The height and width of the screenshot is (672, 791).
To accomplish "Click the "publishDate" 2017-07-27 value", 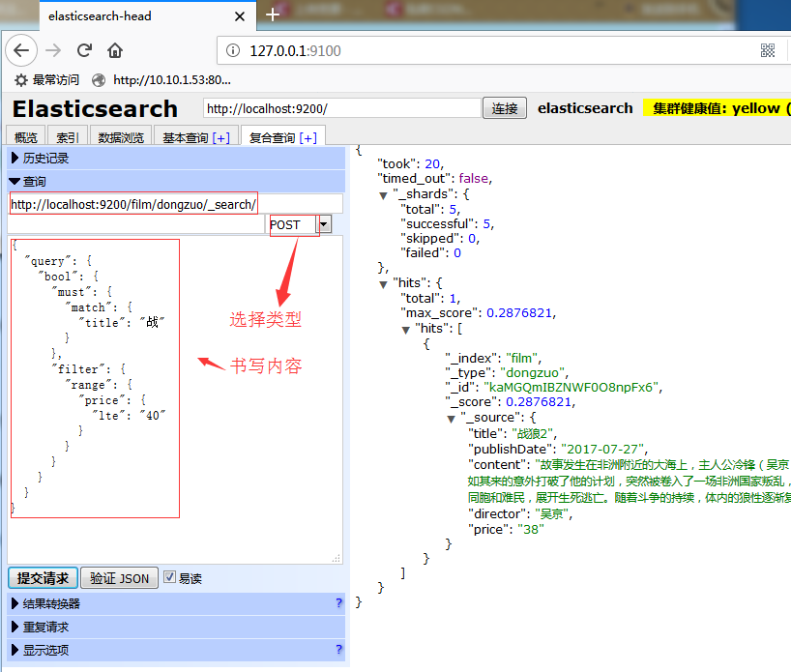I will tap(601, 449).
